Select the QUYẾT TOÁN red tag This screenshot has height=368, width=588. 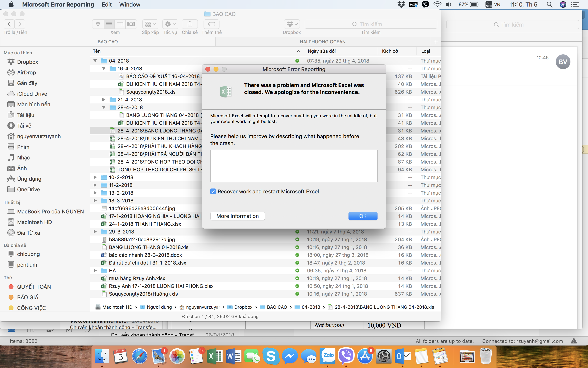coord(34,287)
